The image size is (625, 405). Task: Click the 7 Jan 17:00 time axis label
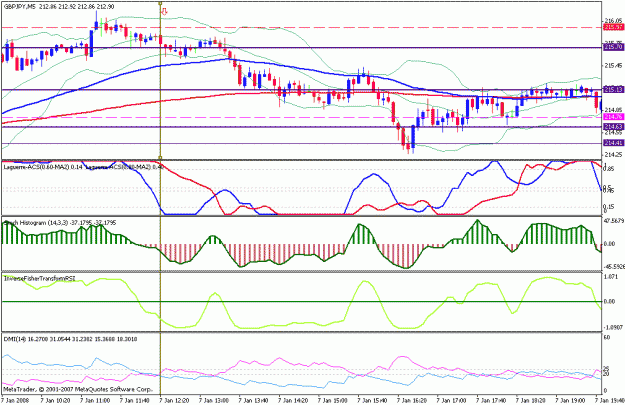click(452, 400)
